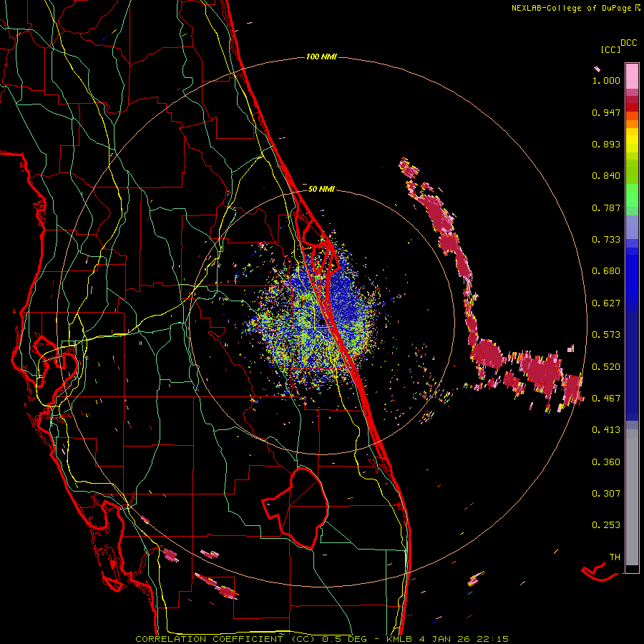Select the 0.467 value on the scale
The image size is (644, 644).
[x=606, y=399]
